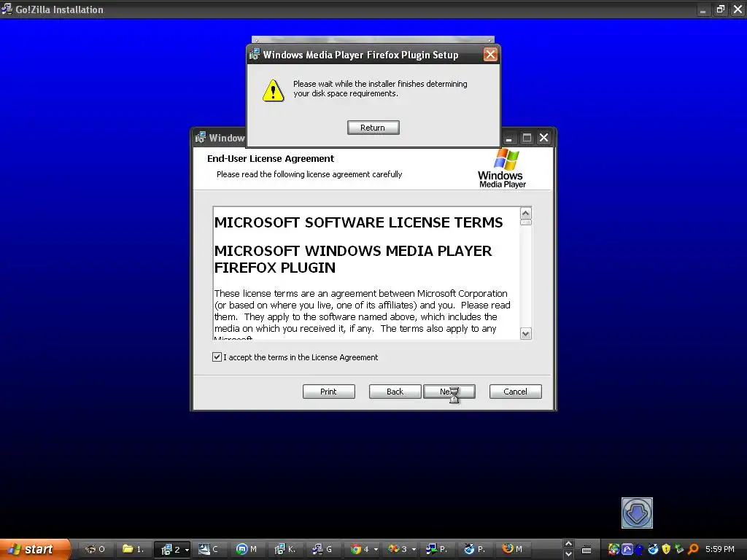
Task: Click the 5:59 PM clock
Action: click(x=720, y=550)
